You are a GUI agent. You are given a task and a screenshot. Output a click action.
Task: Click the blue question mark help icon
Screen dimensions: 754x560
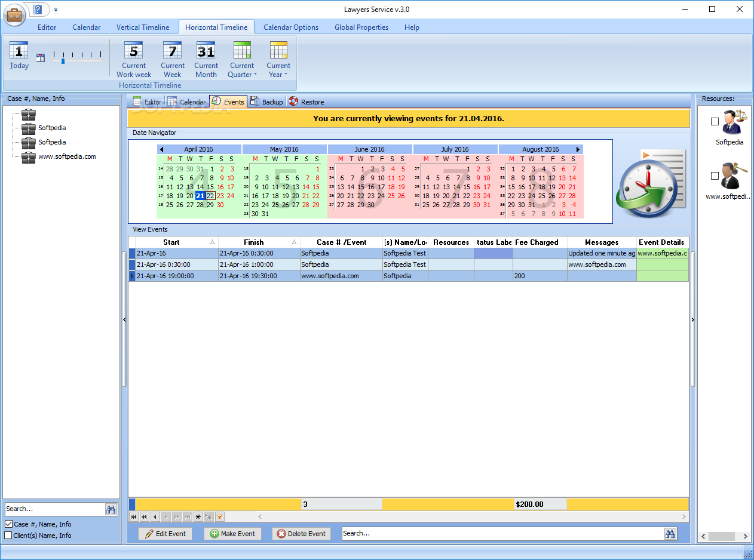coord(38,10)
